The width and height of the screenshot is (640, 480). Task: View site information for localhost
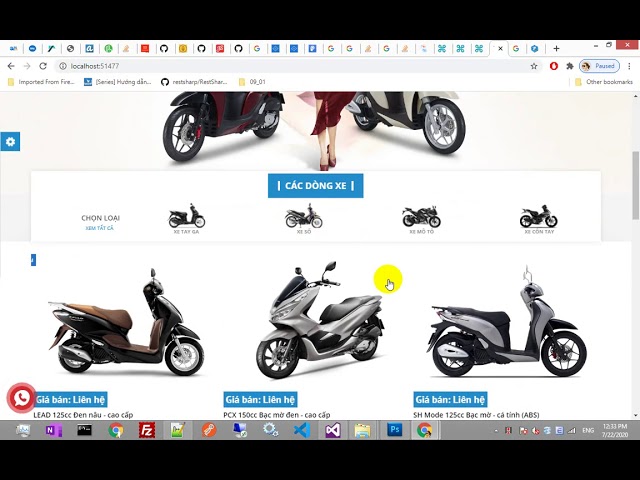(x=63, y=66)
